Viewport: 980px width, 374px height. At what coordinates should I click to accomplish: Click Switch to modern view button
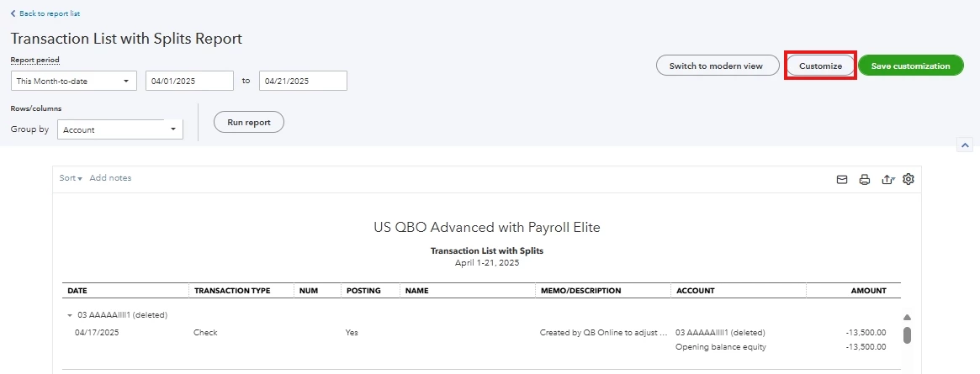[x=718, y=66]
